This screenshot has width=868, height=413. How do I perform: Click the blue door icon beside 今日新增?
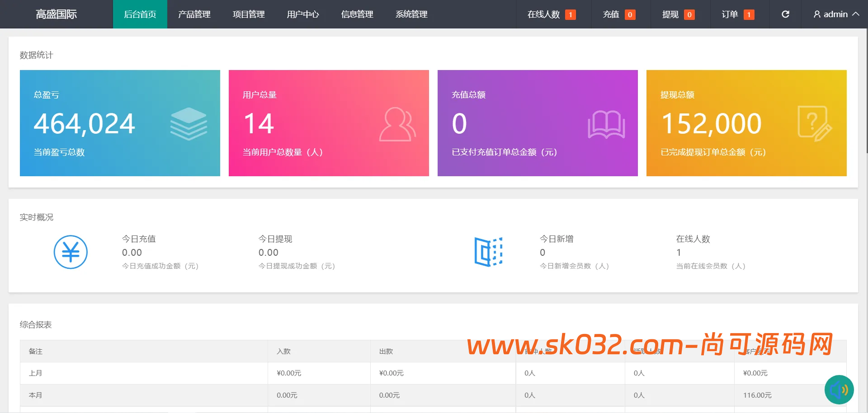[488, 252]
